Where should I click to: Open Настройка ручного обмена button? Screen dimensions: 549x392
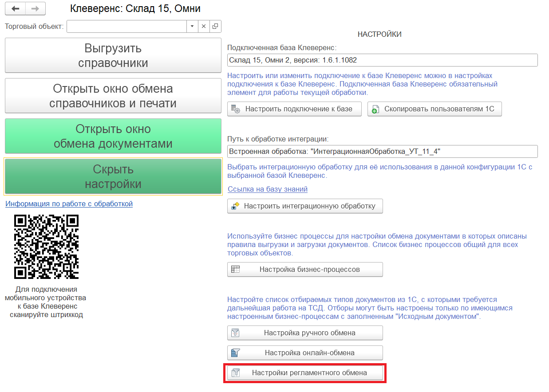305,333
